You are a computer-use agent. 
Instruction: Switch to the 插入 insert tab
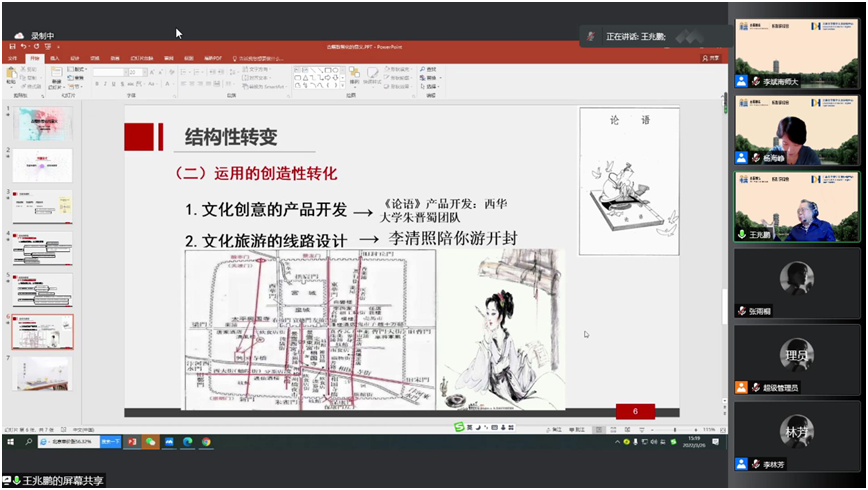pyautogui.click(x=54, y=58)
